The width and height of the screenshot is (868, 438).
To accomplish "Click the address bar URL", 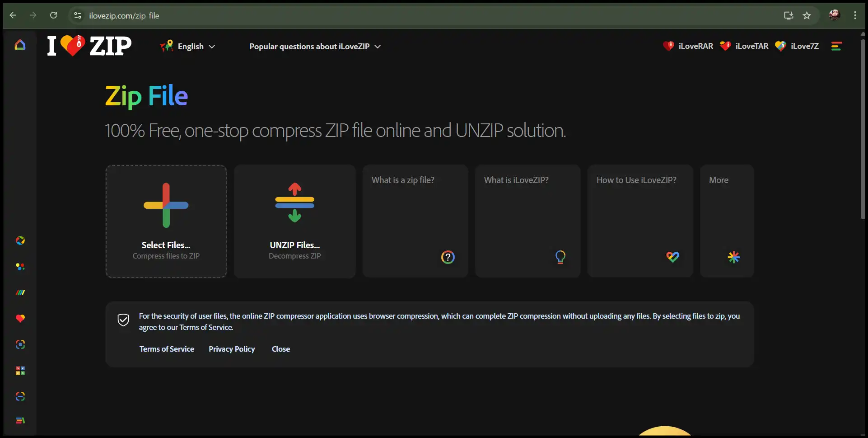I will pyautogui.click(x=124, y=16).
